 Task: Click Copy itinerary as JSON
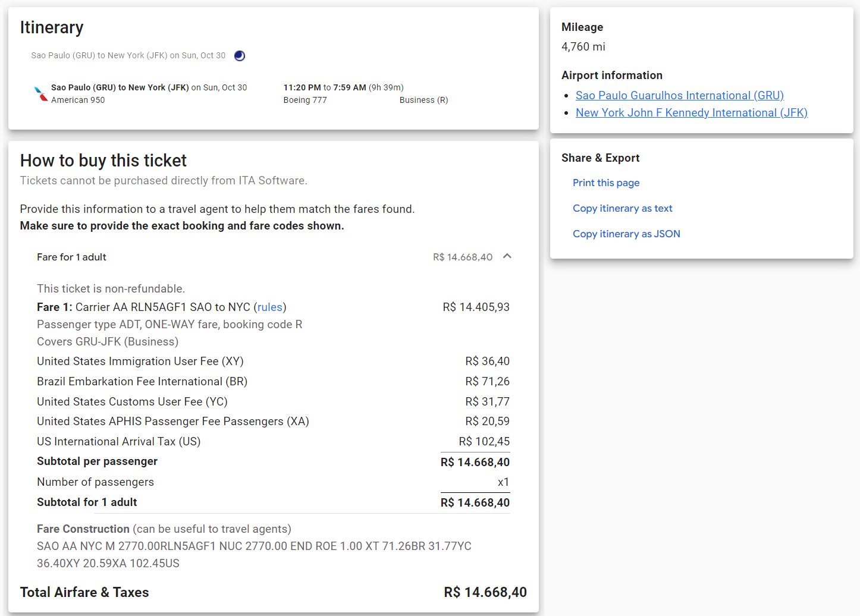click(626, 234)
